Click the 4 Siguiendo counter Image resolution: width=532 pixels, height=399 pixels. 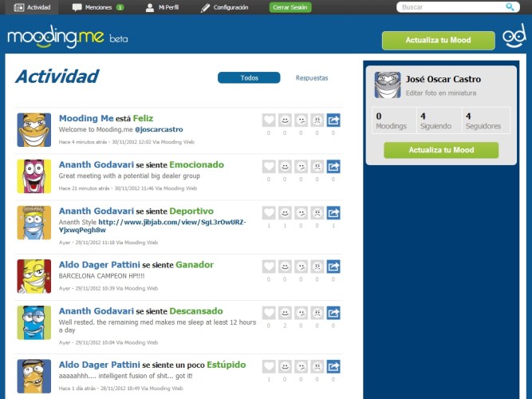tap(439, 120)
